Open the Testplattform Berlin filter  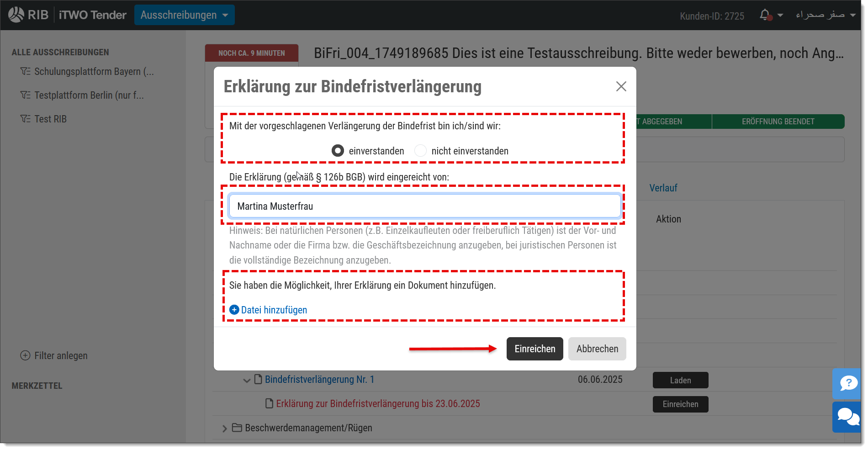[x=89, y=95]
